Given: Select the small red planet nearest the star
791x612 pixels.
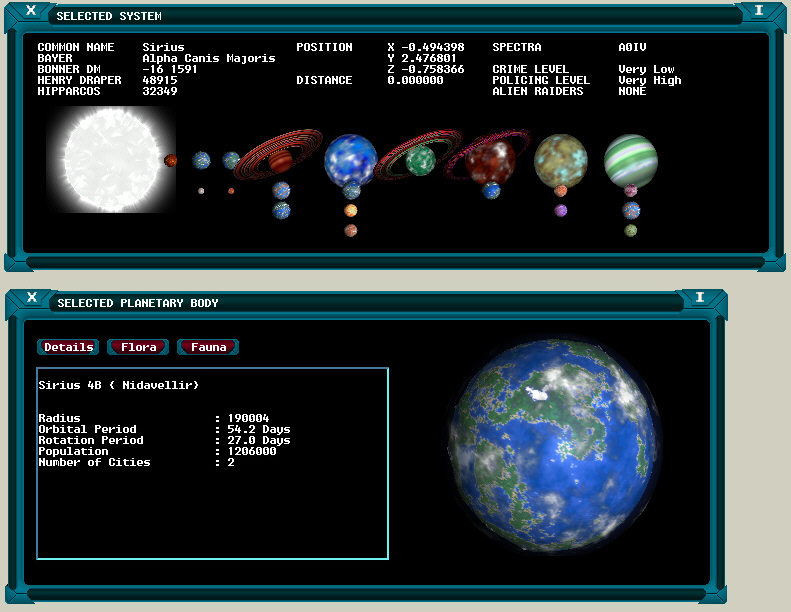Looking at the screenshot, I should pyautogui.click(x=171, y=160).
